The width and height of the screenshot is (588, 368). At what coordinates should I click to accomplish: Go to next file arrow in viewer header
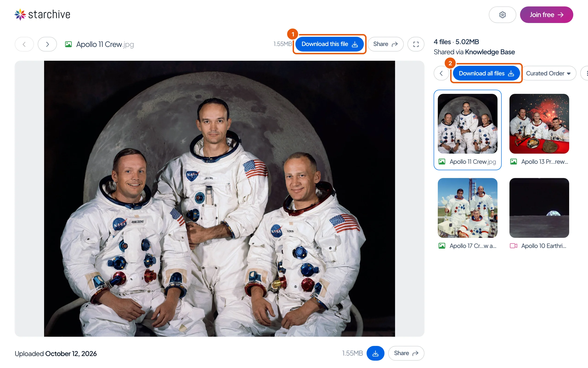point(47,44)
